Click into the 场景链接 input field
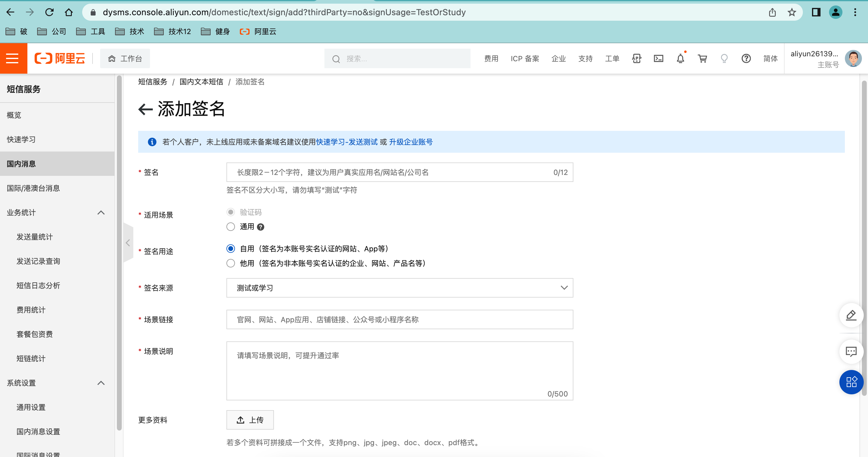868x457 pixels. (399, 319)
